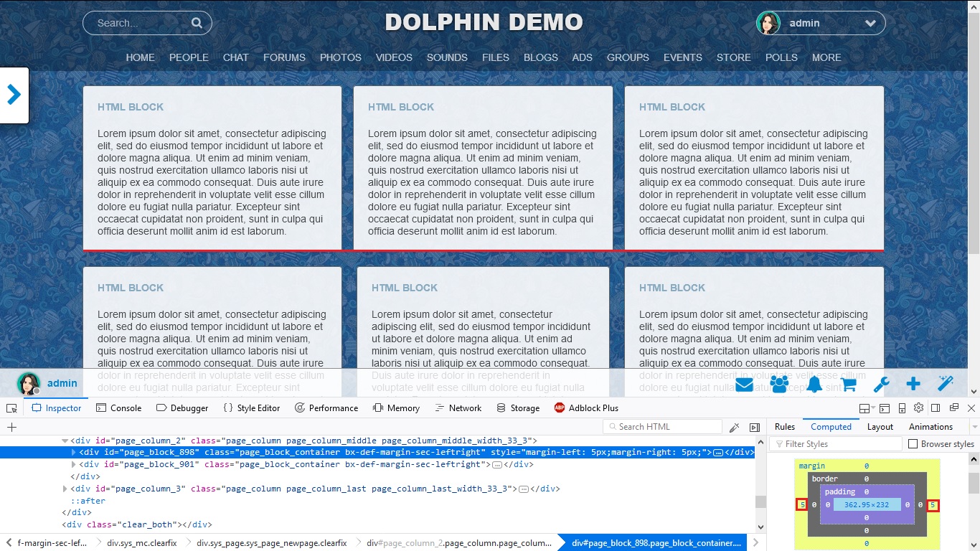Go to the FORUMS page
Screen dimensions: 980x551
click(284, 57)
